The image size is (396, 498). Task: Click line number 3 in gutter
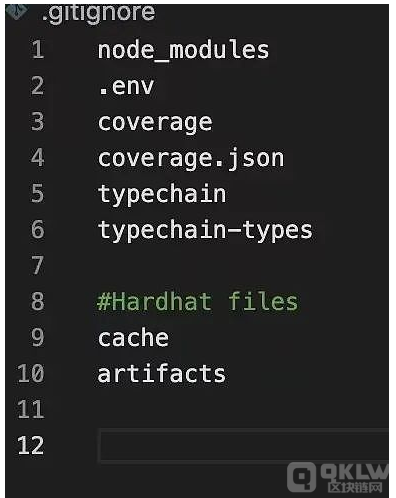[x=38, y=122]
